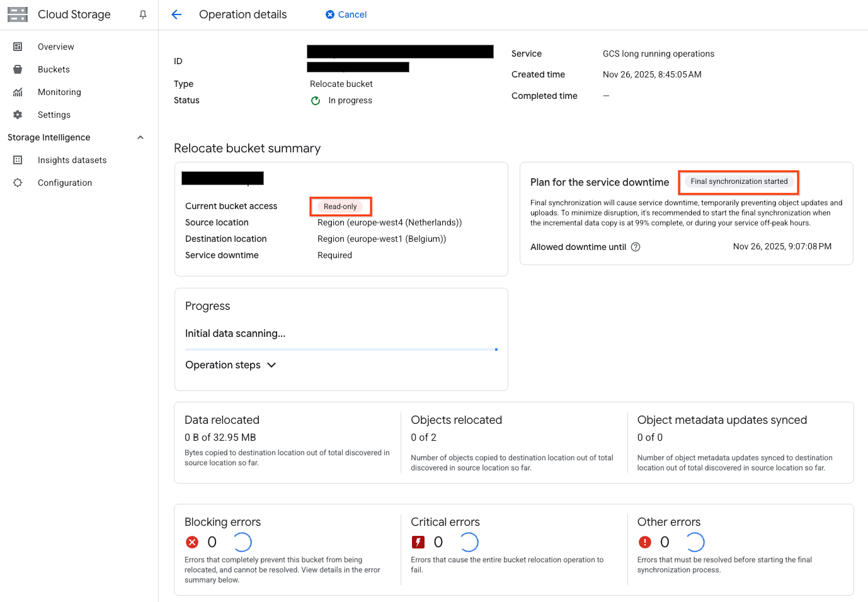
Task: Click the Blocking errors red X icon
Action: tap(192, 542)
